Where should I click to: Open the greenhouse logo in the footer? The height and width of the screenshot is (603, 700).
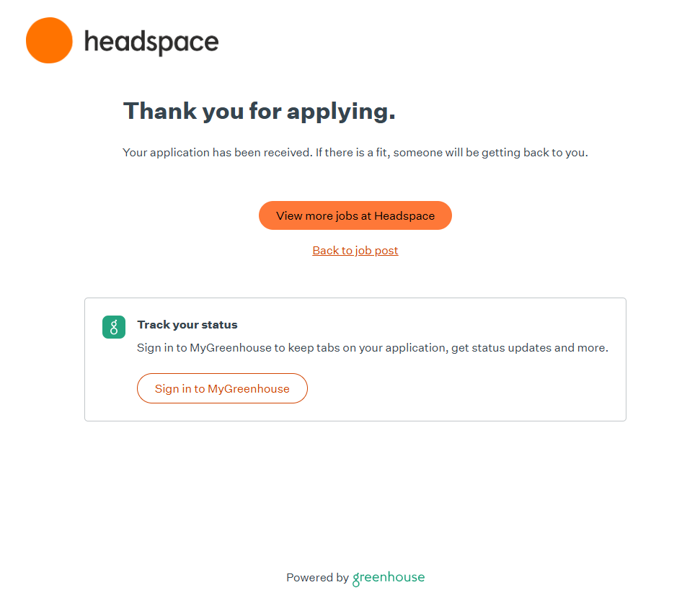point(389,578)
